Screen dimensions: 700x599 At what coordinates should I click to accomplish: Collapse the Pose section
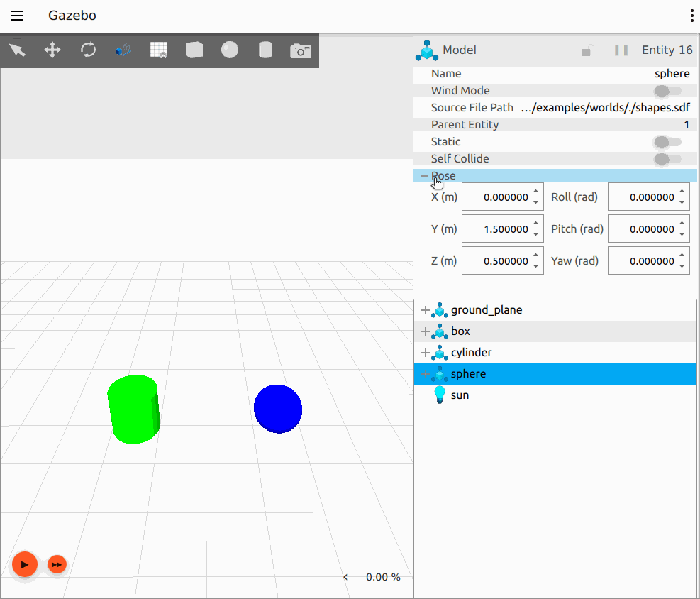(x=424, y=176)
